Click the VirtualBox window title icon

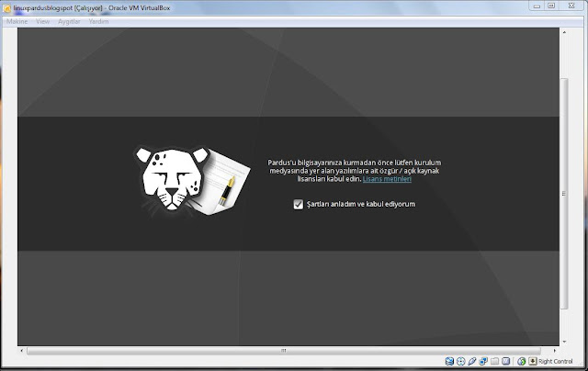click(6, 8)
